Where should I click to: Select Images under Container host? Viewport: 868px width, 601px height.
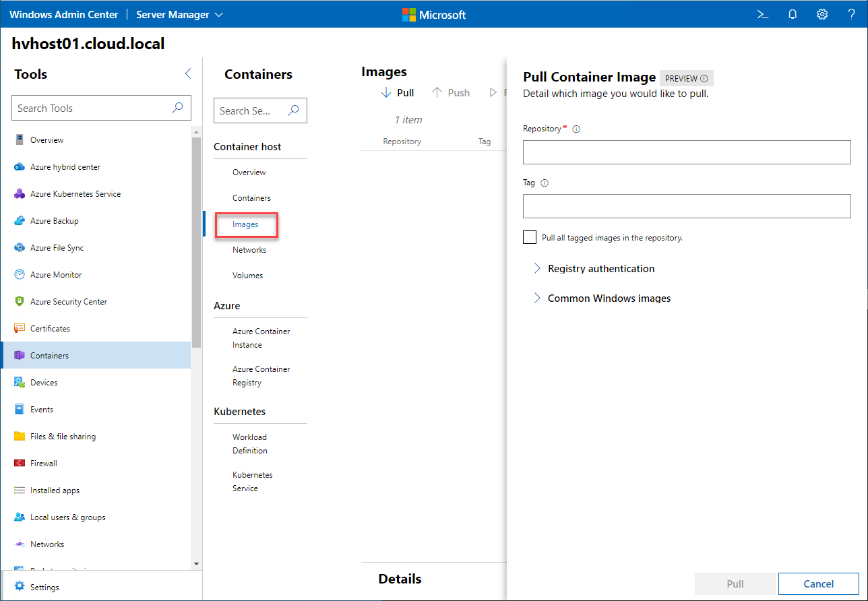pyautogui.click(x=245, y=224)
